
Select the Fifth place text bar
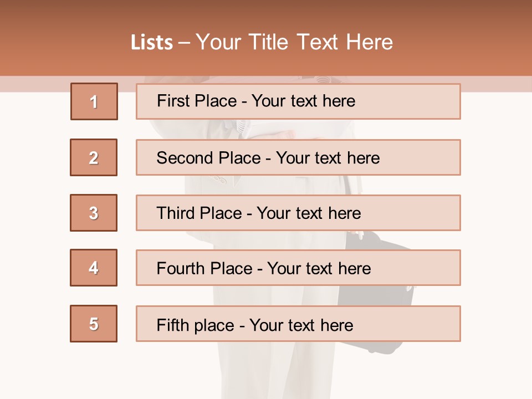pyautogui.click(x=298, y=324)
